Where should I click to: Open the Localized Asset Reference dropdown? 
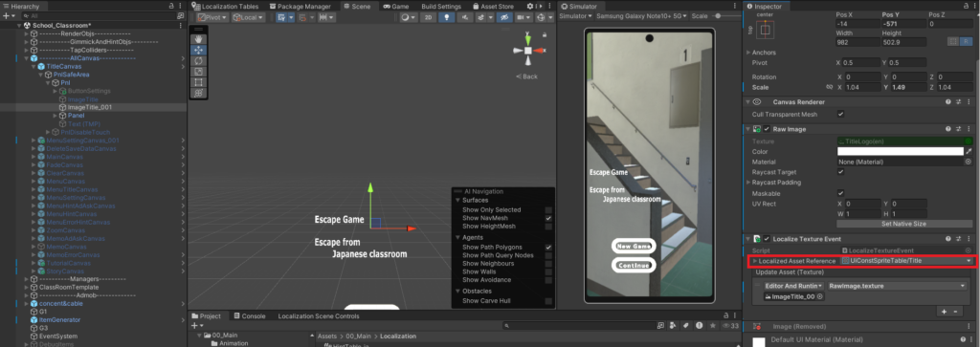tap(906, 260)
